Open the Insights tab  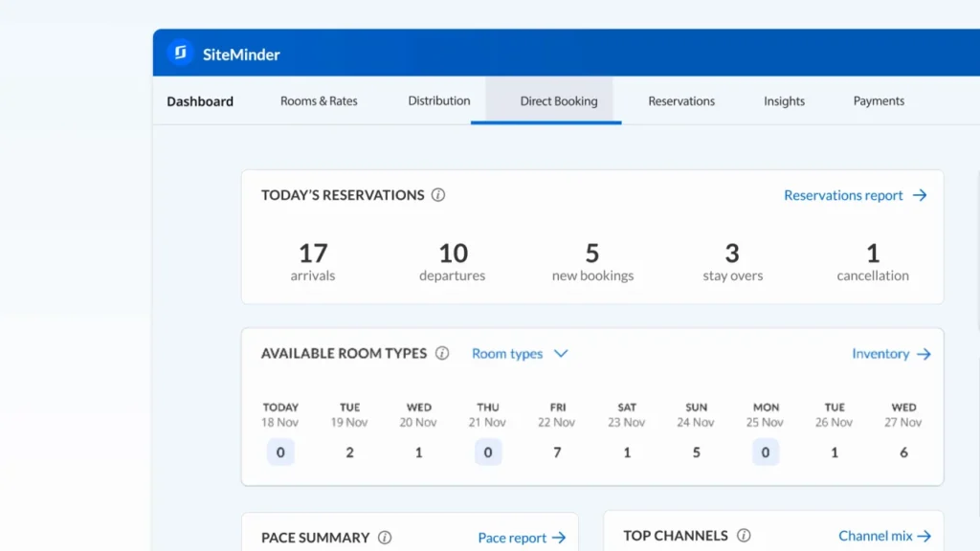[785, 101]
